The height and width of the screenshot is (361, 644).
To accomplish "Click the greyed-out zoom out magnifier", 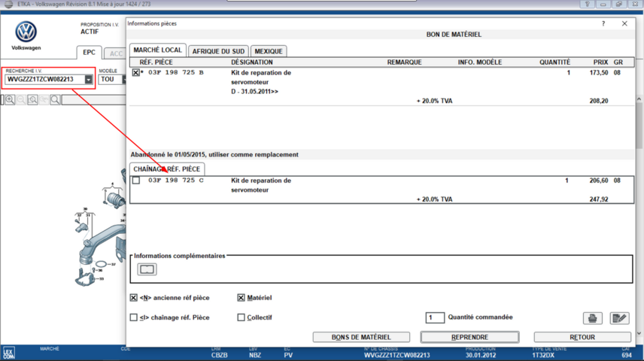I will pyautogui.click(x=21, y=100).
